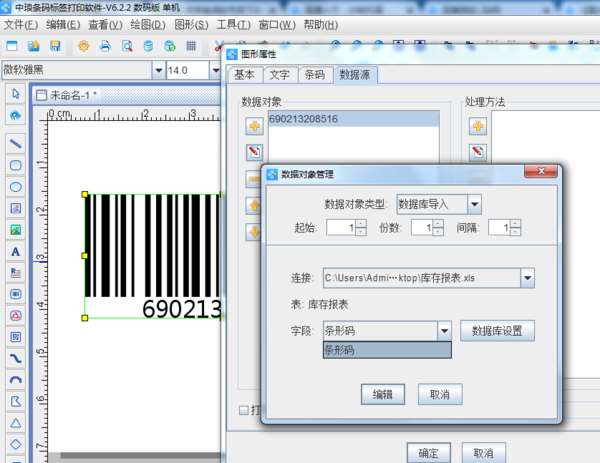600x463 pixels.
Task: Click the 起始 value spinner
Action: [x=346, y=228]
